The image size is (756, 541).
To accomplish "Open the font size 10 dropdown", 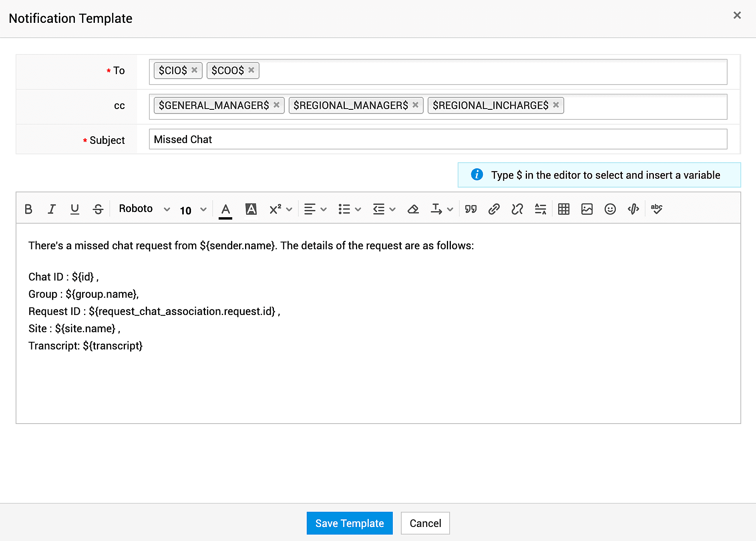I will pyautogui.click(x=193, y=210).
